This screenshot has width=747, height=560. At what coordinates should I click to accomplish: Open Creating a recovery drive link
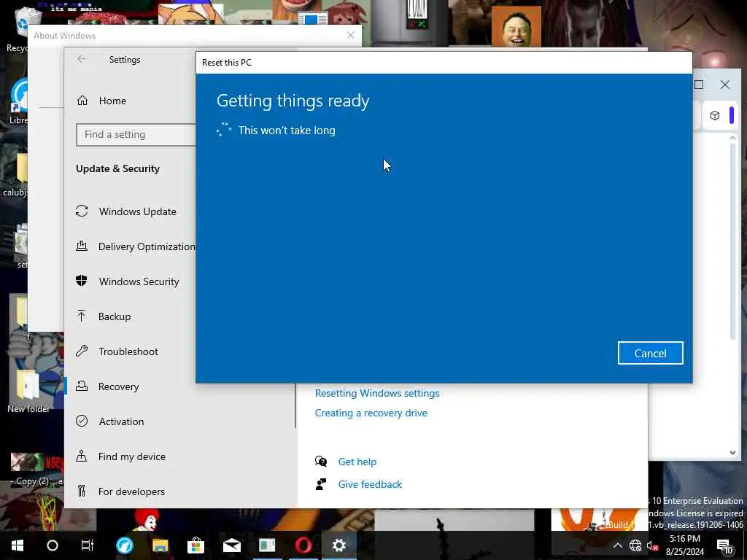(371, 413)
